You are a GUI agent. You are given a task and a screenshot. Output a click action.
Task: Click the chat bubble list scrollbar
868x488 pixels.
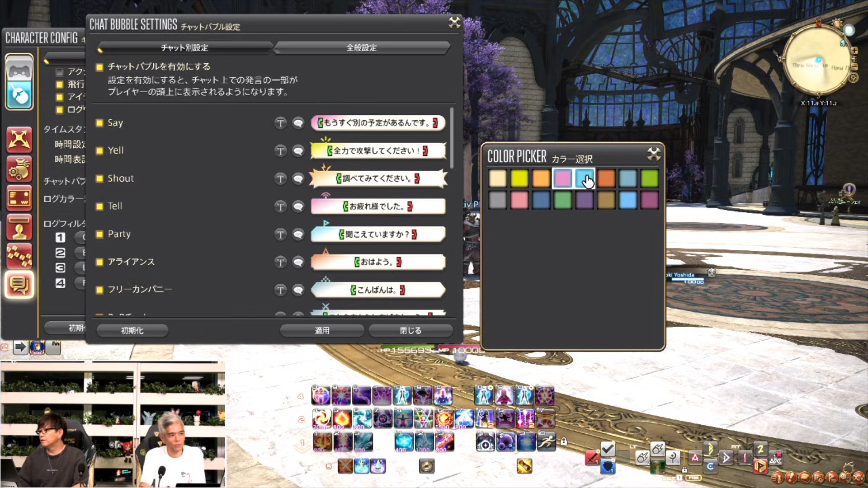click(x=452, y=136)
